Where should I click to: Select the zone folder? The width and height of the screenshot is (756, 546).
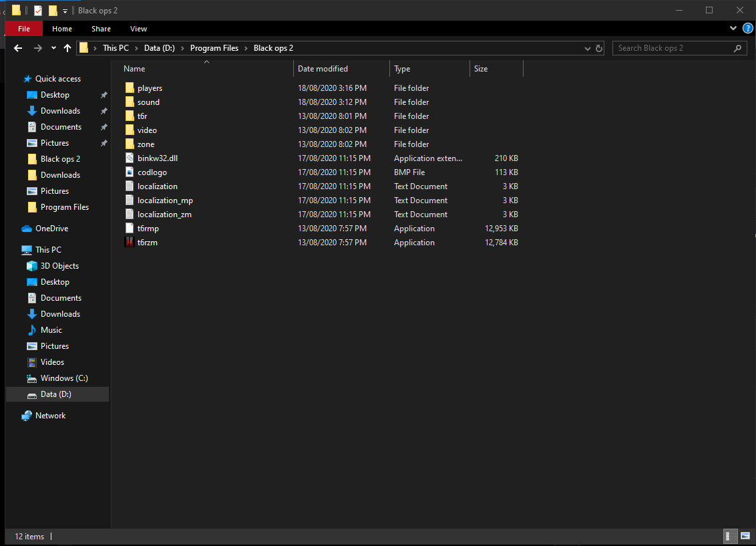pyautogui.click(x=146, y=144)
